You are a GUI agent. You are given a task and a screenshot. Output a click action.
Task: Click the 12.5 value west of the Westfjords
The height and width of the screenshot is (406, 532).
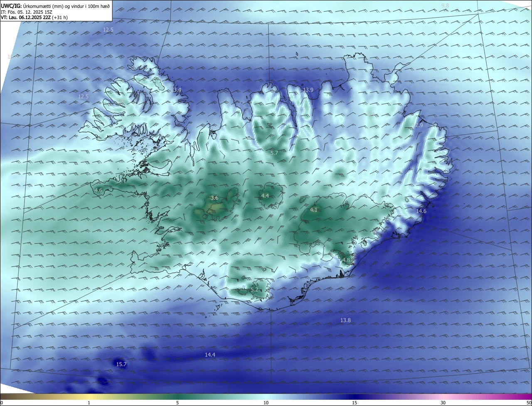[x=84, y=97]
